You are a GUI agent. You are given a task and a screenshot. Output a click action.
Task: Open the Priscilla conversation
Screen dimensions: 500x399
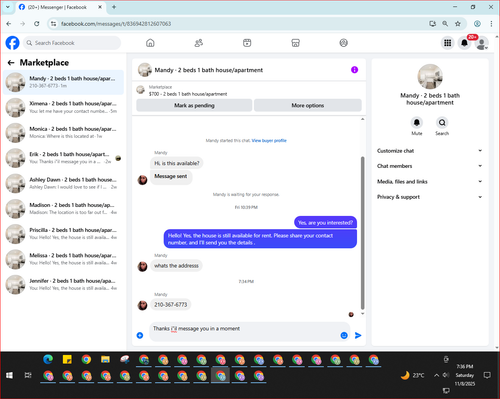click(x=63, y=234)
